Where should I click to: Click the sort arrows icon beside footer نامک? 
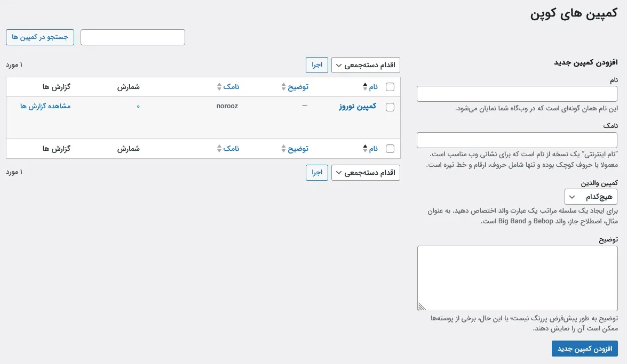pyautogui.click(x=219, y=149)
